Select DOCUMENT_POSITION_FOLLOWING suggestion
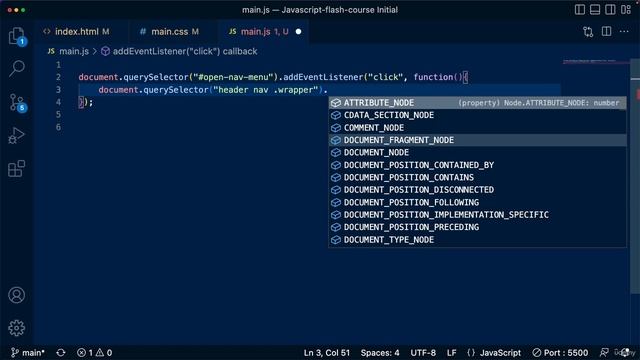The height and width of the screenshot is (360, 640). [x=477, y=202]
